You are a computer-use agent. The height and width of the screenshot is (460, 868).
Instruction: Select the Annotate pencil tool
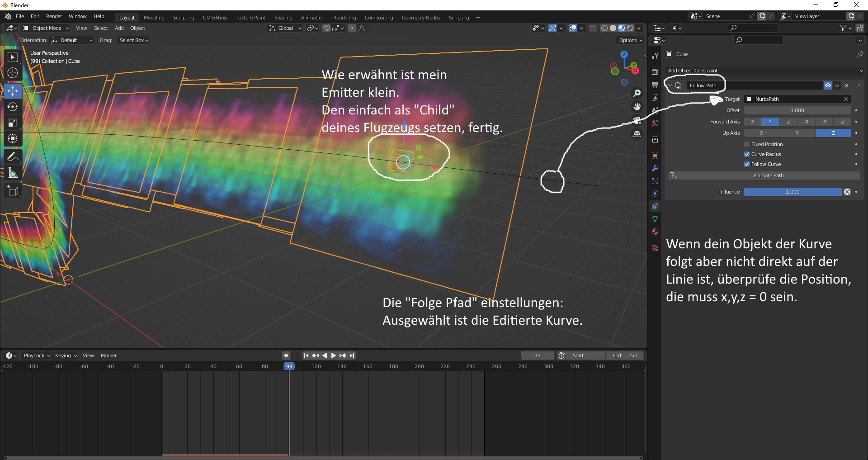[x=13, y=157]
